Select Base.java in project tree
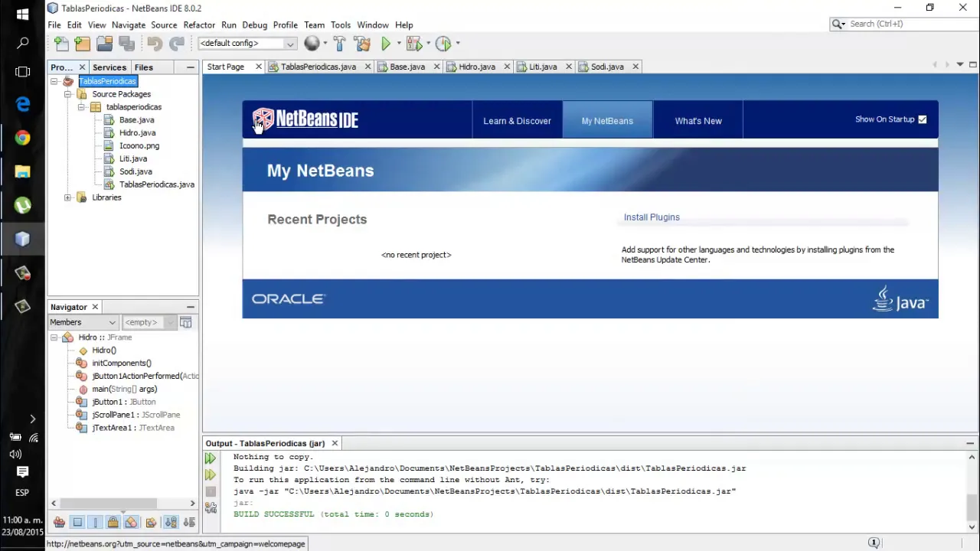The image size is (980, 551). pos(136,120)
